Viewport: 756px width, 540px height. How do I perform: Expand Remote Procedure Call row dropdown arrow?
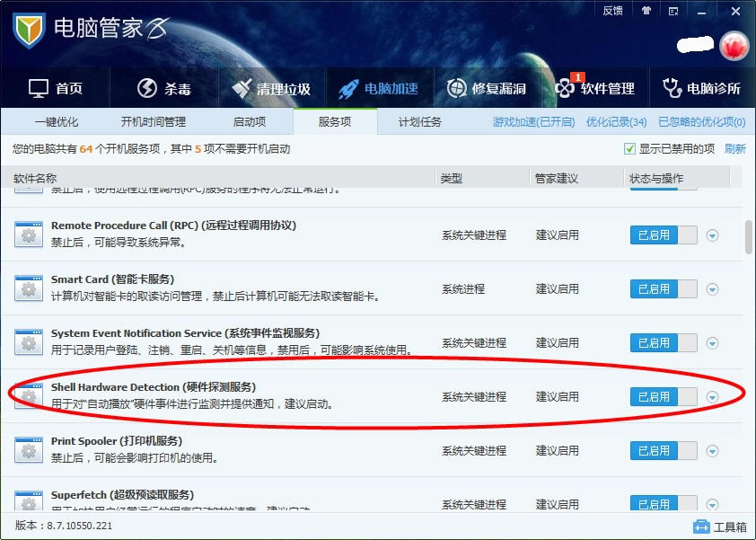(x=712, y=235)
